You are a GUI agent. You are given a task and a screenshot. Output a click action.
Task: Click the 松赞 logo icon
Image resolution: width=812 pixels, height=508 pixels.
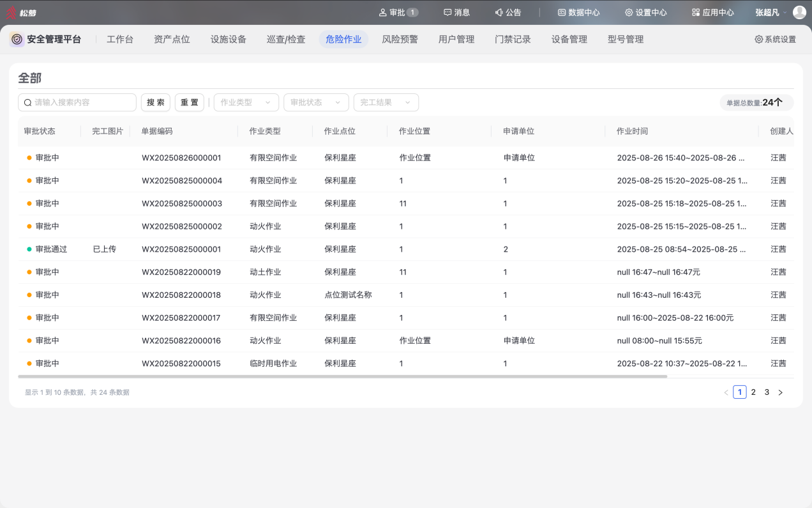pos(11,12)
